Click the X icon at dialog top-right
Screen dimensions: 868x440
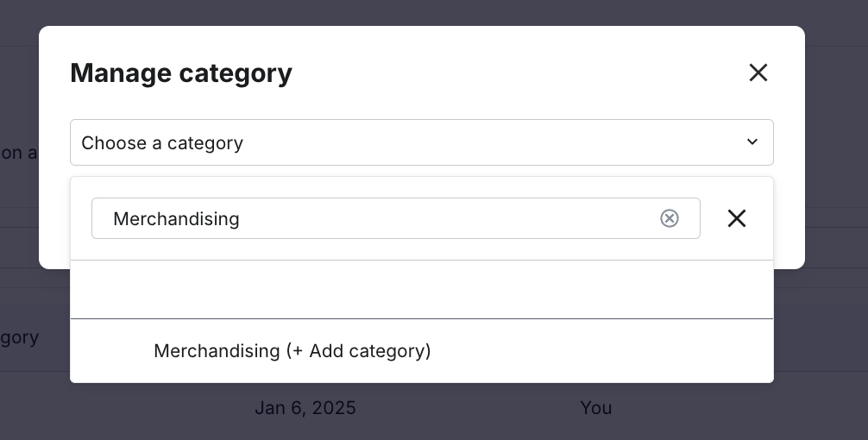[x=758, y=72]
